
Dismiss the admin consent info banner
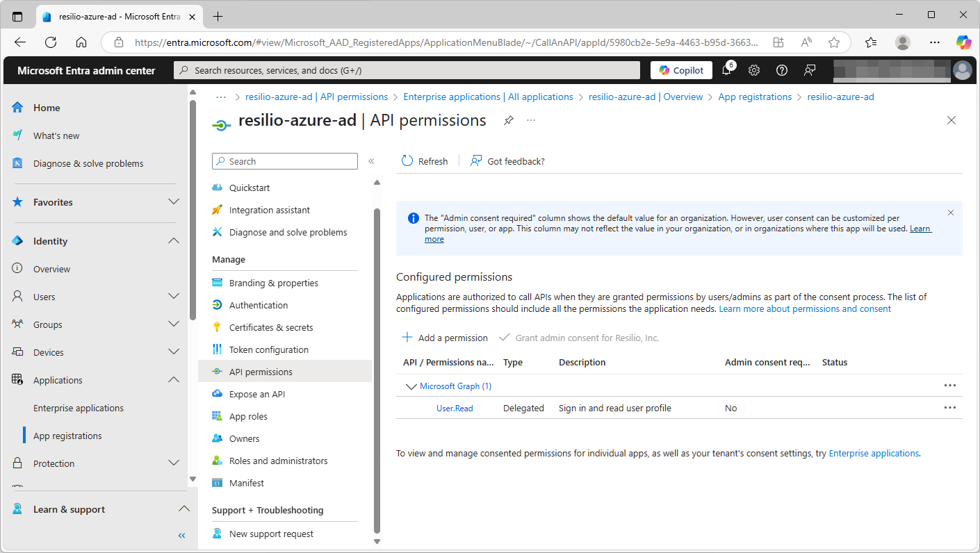[950, 213]
